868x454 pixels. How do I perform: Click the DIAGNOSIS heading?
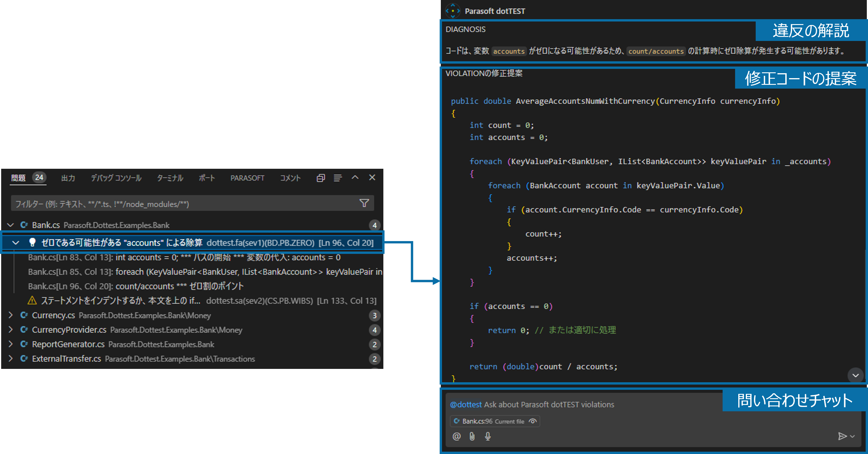[465, 29]
